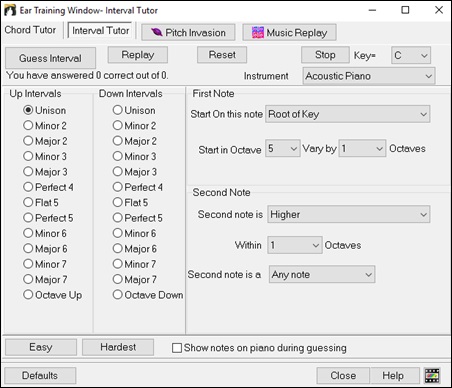
Task: Pick Flat 5 under Up Intervals
Action: pos(41,202)
